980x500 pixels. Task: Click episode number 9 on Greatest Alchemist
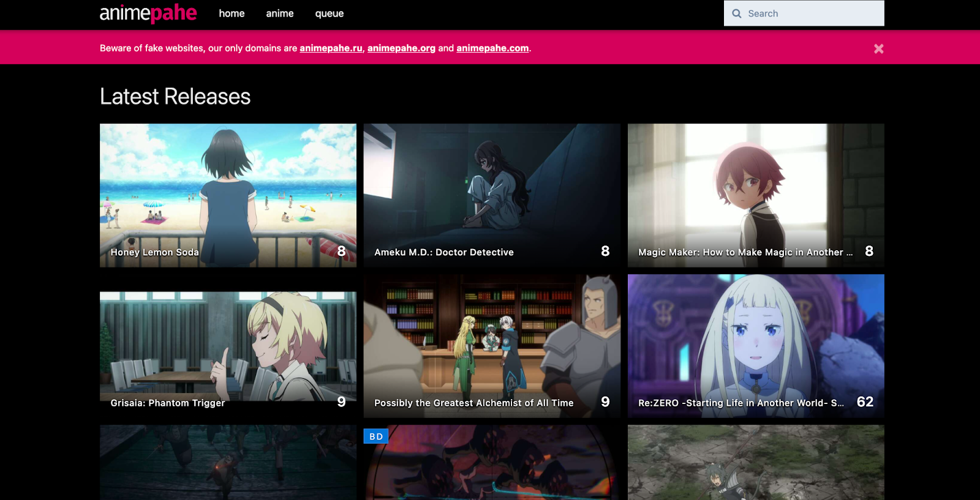[x=605, y=401]
